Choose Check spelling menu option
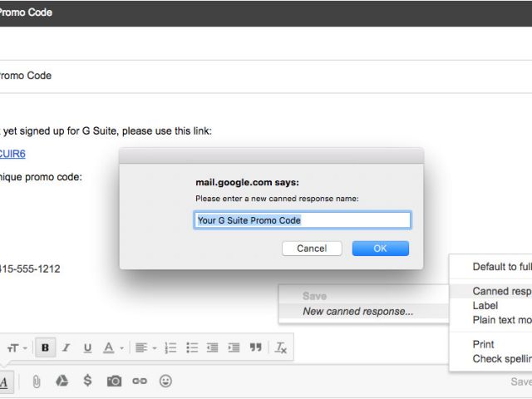 [490, 358]
